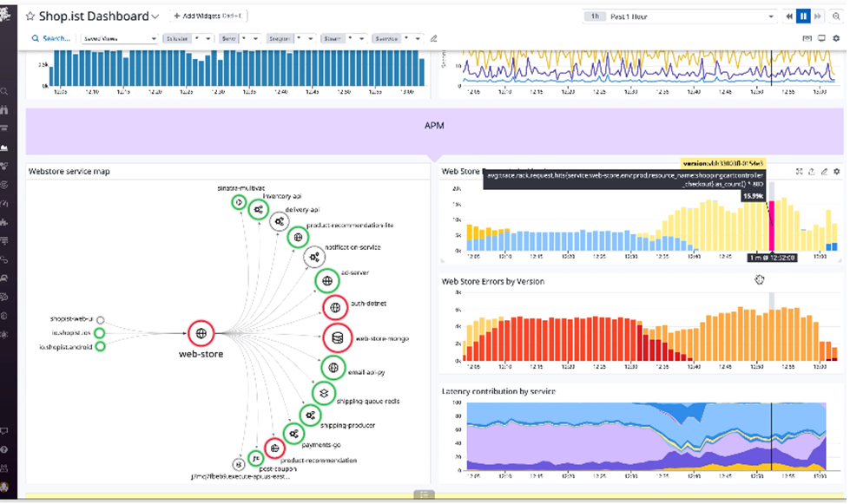Click the Datadog logo in the sidebar
The image size is (850, 504).
tap(5, 15)
